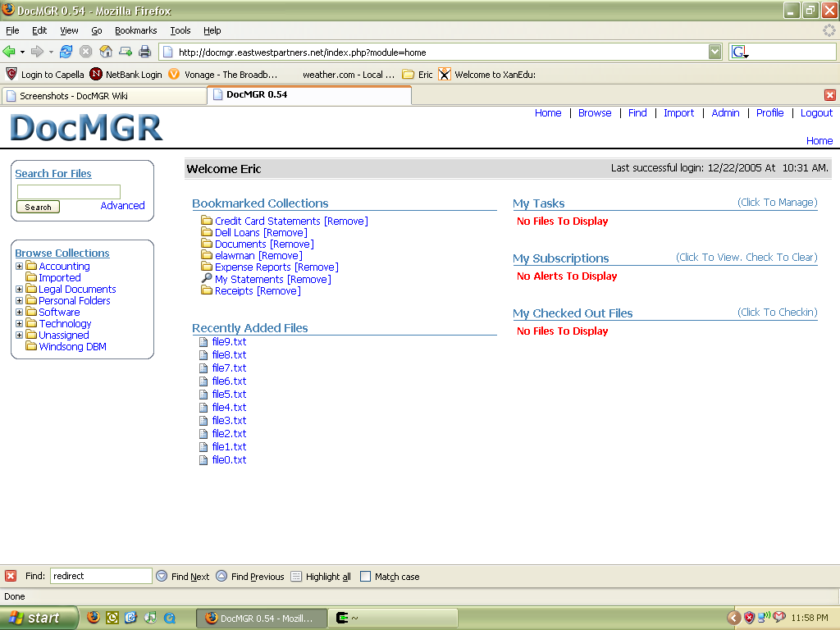Expand the Accounting collection tree node

pyautogui.click(x=18, y=266)
